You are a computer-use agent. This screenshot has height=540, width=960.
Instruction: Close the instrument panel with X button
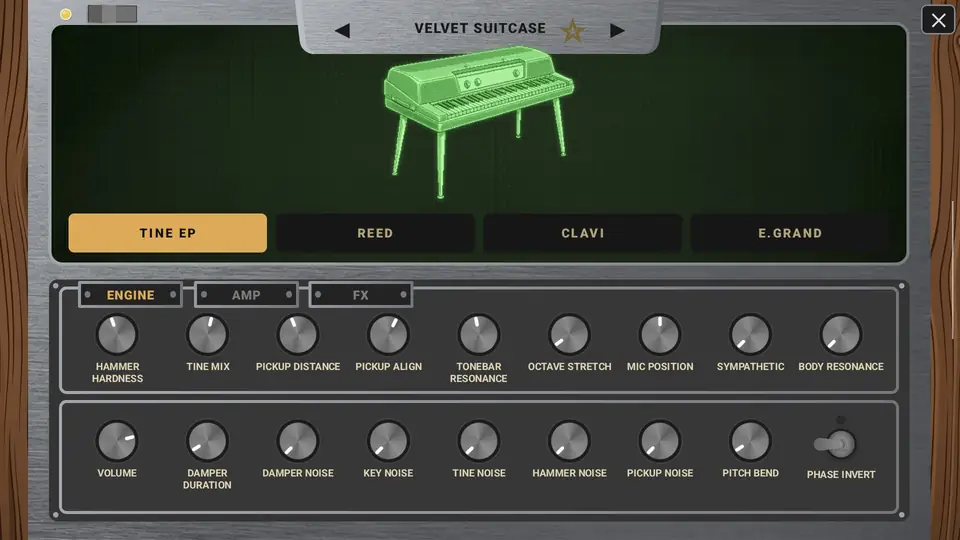tap(938, 20)
